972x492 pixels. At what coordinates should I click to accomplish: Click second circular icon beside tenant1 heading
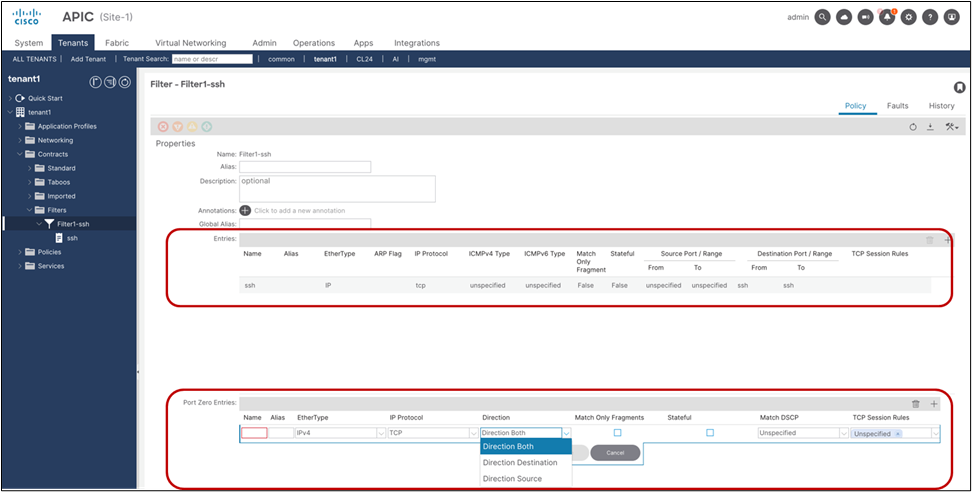(x=110, y=81)
